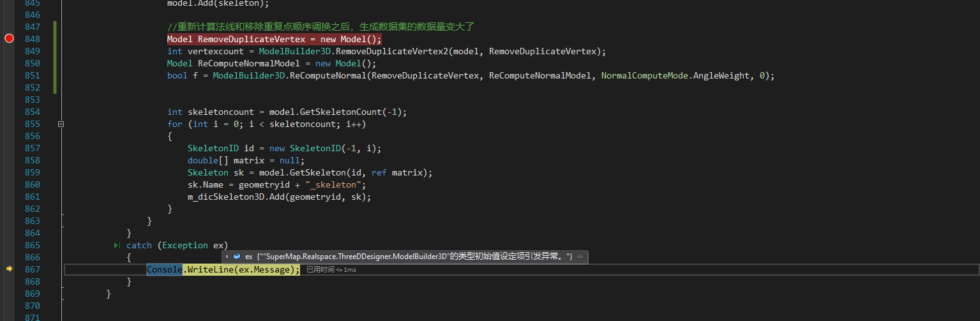
Task: Expand the ex exception data tip
Action: coord(227,257)
